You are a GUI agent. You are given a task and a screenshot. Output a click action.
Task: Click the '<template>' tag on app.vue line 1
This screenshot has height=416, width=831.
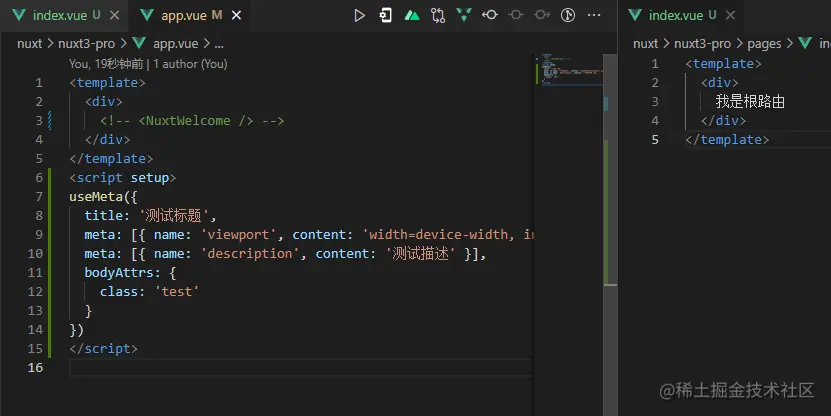[x=107, y=83]
